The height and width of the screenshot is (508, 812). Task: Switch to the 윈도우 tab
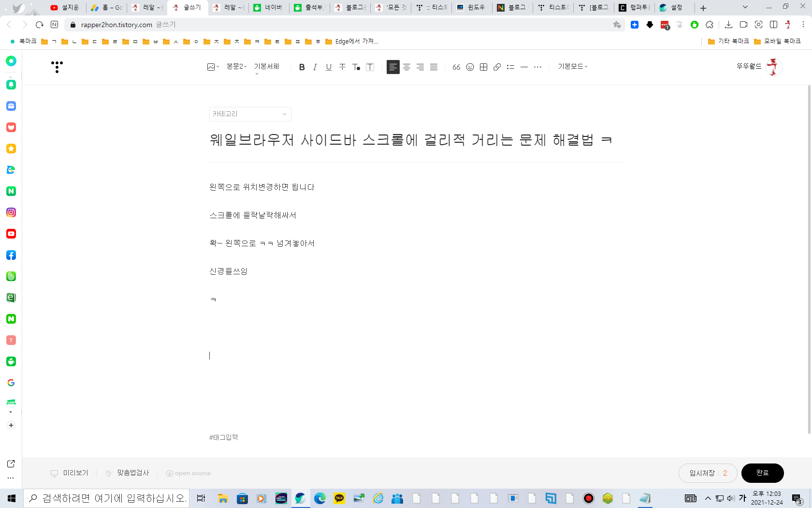coord(472,8)
